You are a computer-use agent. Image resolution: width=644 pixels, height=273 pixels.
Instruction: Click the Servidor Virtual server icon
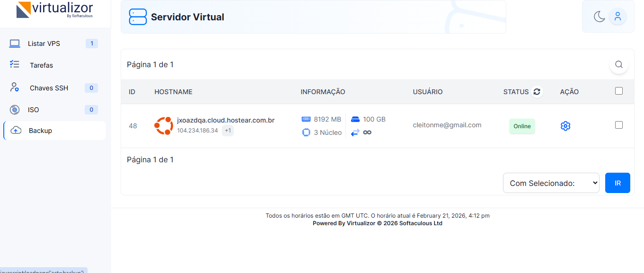pyautogui.click(x=138, y=17)
